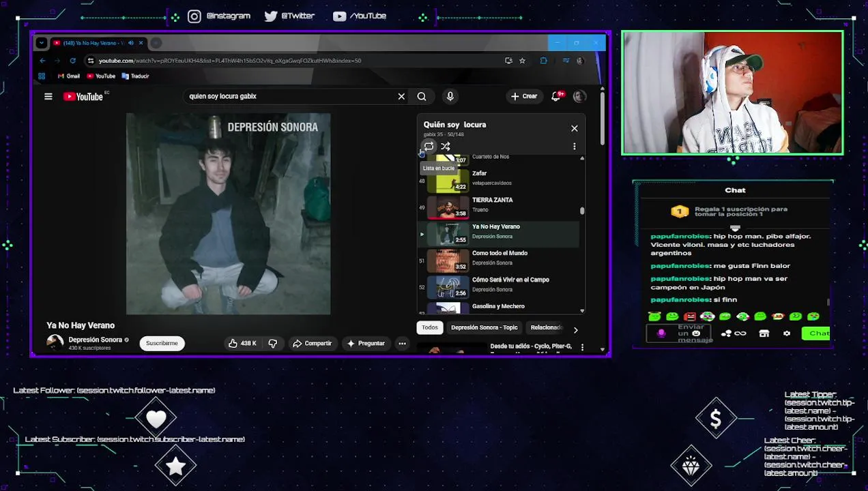868x491 pixels.
Task: Show more filter chips with right arrow
Action: click(575, 329)
